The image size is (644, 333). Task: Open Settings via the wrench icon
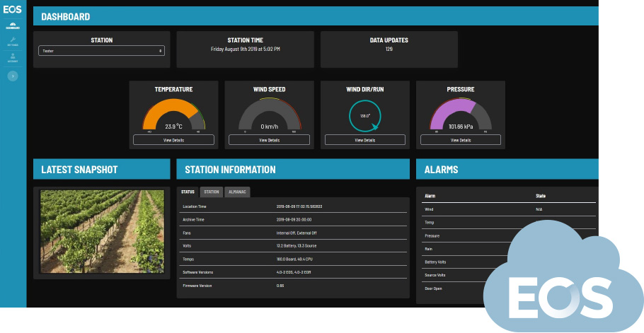[x=13, y=41]
